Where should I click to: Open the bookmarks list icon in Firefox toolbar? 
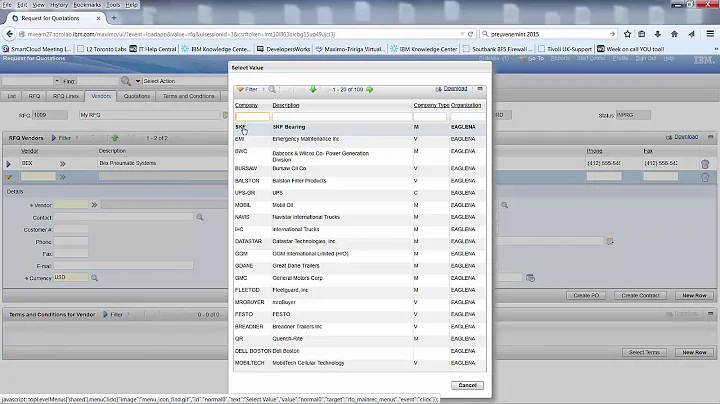[x=642, y=34]
